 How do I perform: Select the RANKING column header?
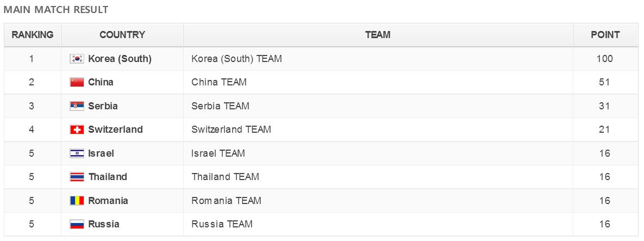(x=33, y=35)
